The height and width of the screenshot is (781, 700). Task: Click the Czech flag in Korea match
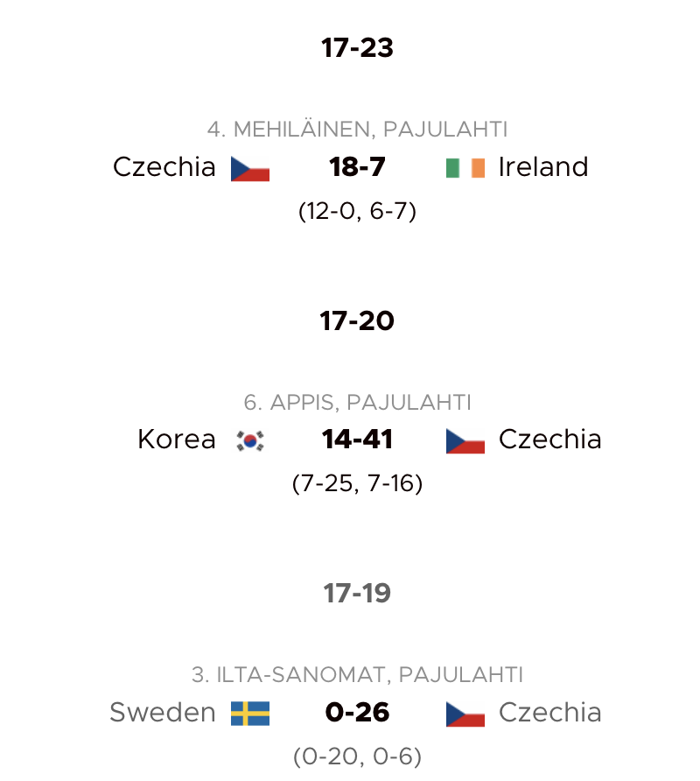pyautogui.click(x=465, y=441)
